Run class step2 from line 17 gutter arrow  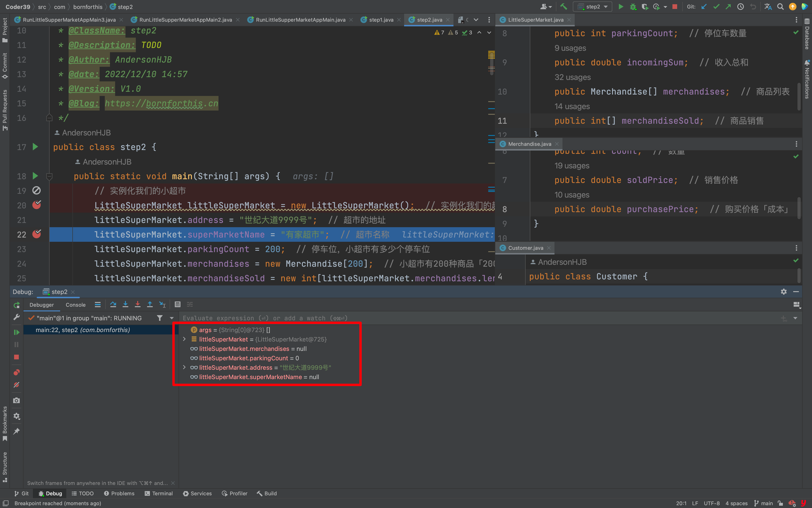(35, 147)
